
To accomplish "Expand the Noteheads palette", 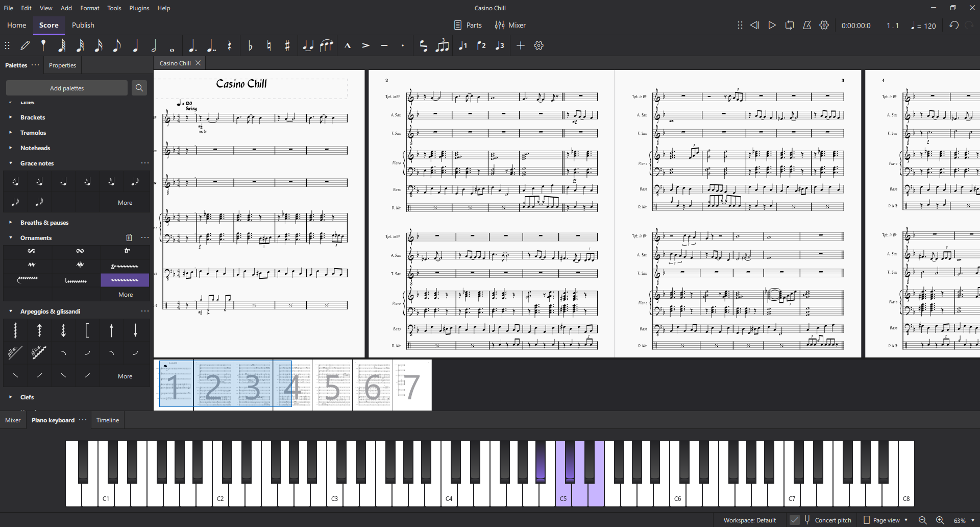I will [x=10, y=148].
